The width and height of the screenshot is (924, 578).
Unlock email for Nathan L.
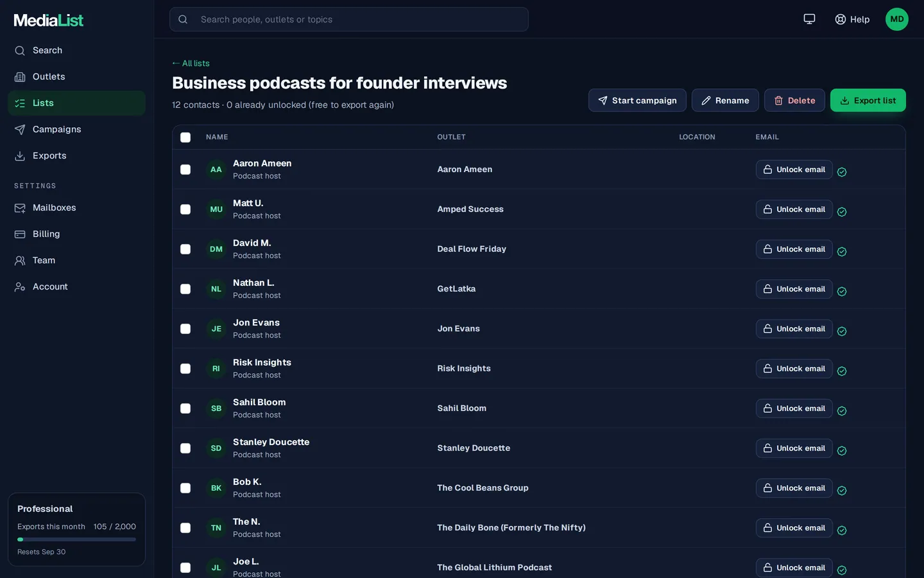tap(794, 289)
